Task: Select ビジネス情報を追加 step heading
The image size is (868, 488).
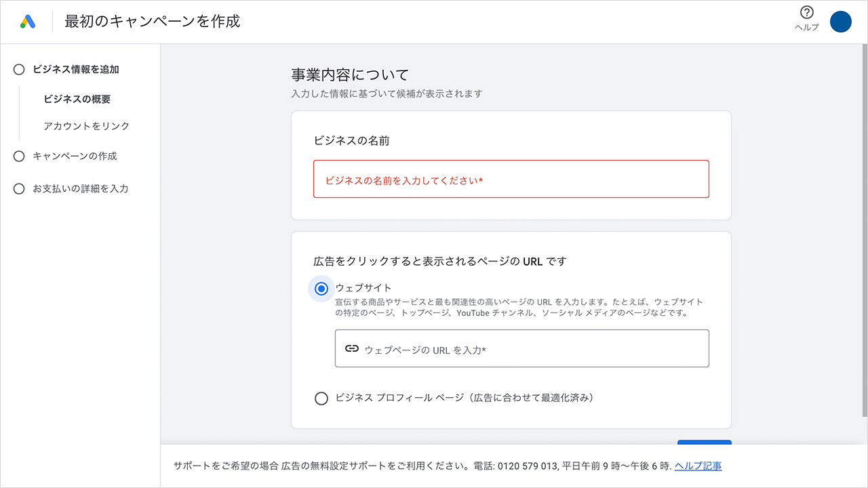Action: 76,69
